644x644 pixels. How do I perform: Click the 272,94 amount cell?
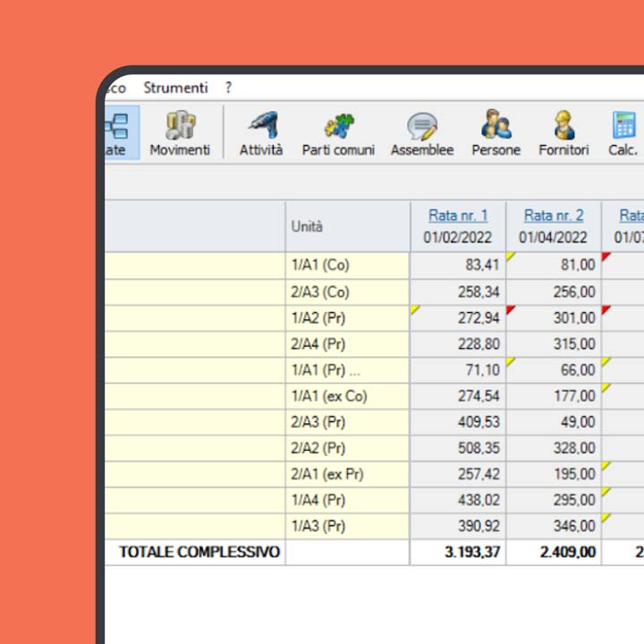click(x=458, y=318)
